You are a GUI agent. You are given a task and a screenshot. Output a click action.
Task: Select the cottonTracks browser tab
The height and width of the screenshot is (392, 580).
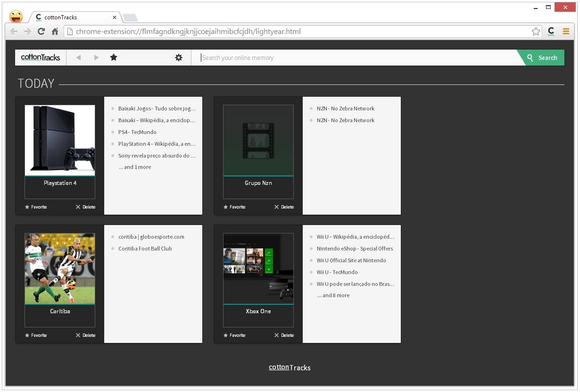(x=75, y=17)
